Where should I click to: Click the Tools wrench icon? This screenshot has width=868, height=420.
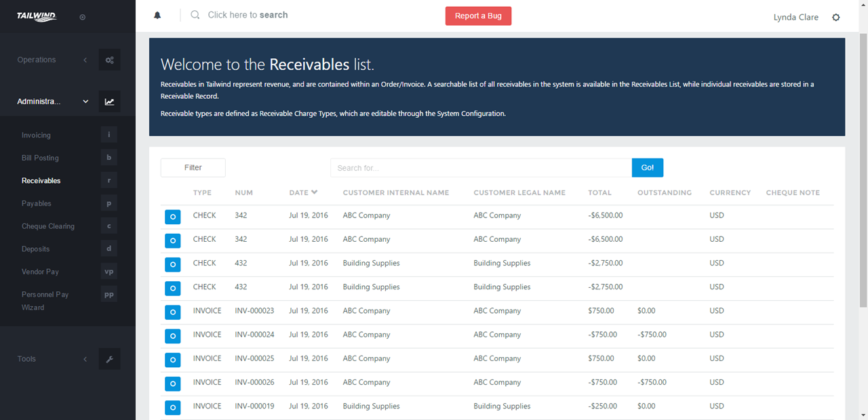(109, 358)
